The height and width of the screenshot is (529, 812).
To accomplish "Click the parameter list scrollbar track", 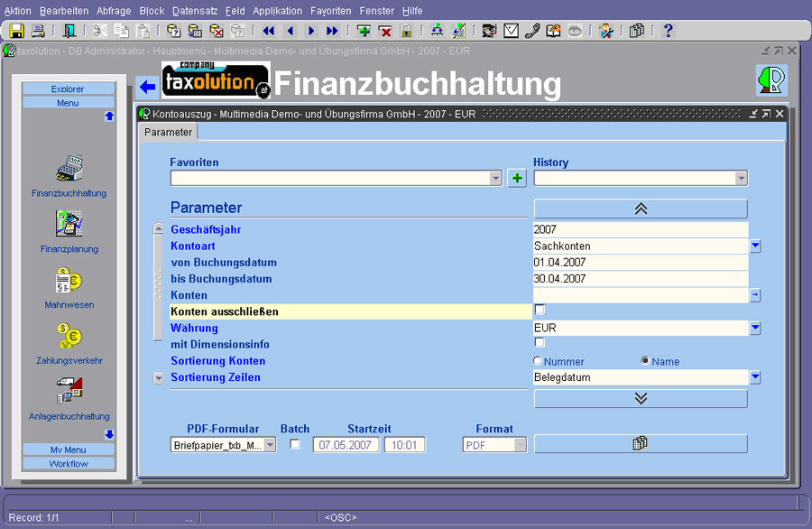I will point(158,303).
